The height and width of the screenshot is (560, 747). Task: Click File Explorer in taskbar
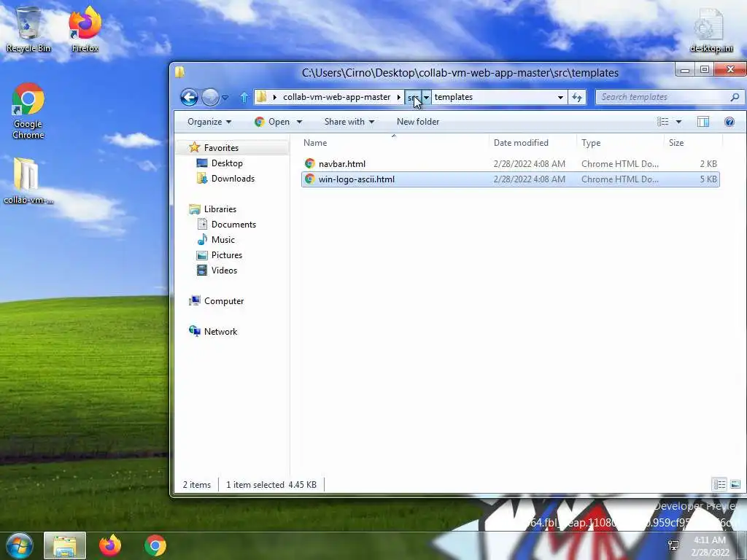(x=65, y=545)
